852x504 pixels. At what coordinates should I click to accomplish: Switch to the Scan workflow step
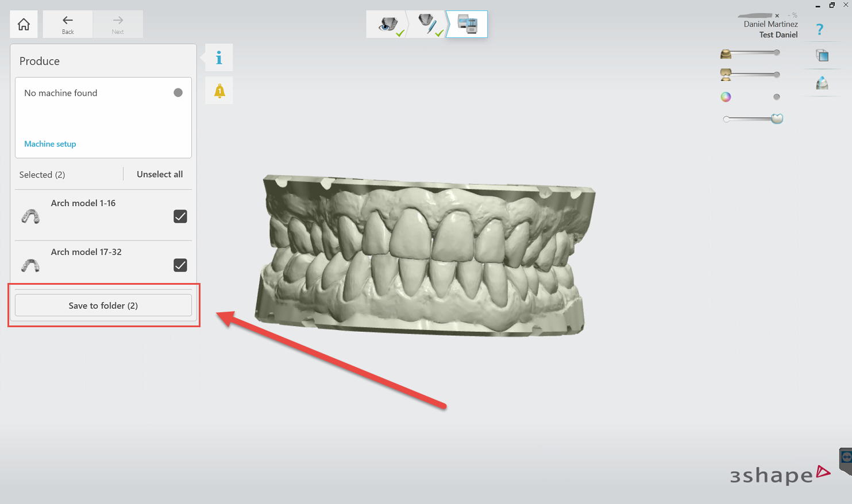point(388,24)
